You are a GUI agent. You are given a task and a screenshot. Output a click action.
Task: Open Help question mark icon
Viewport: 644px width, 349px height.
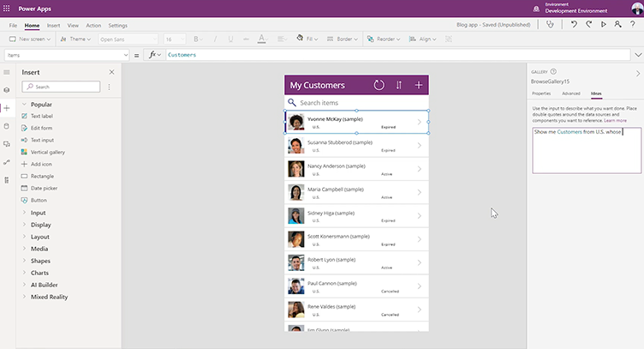pyautogui.click(x=633, y=25)
